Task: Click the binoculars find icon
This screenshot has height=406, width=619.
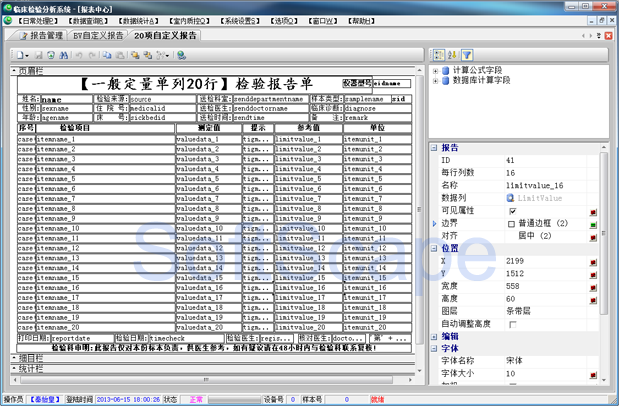Action: click(65, 55)
